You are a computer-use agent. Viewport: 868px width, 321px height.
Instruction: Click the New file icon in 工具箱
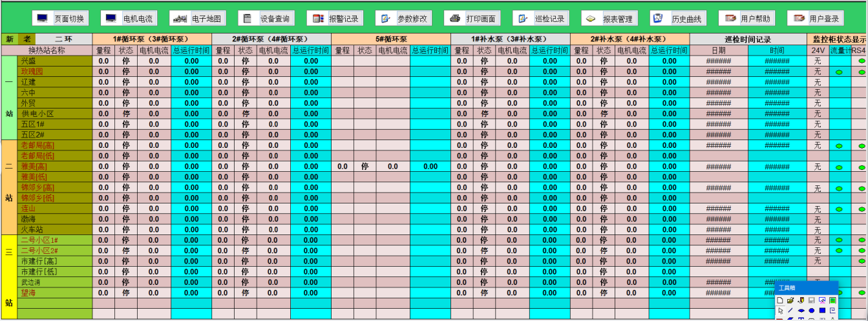pyautogui.click(x=780, y=300)
